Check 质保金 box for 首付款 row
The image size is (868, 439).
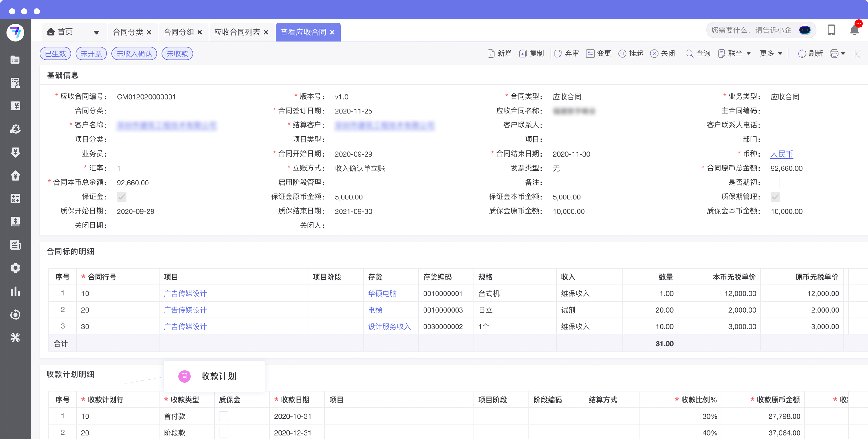pos(223,416)
